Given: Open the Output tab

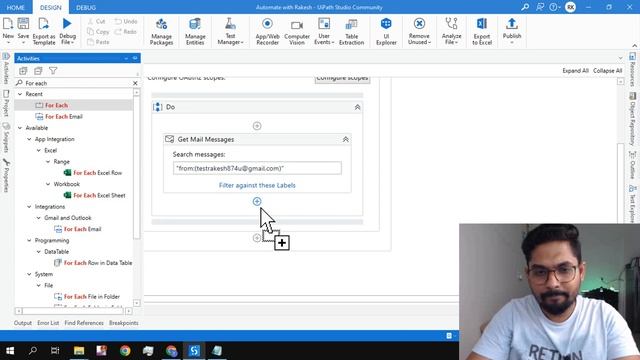Looking at the screenshot, I should pyautogui.click(x=22, y=323).
